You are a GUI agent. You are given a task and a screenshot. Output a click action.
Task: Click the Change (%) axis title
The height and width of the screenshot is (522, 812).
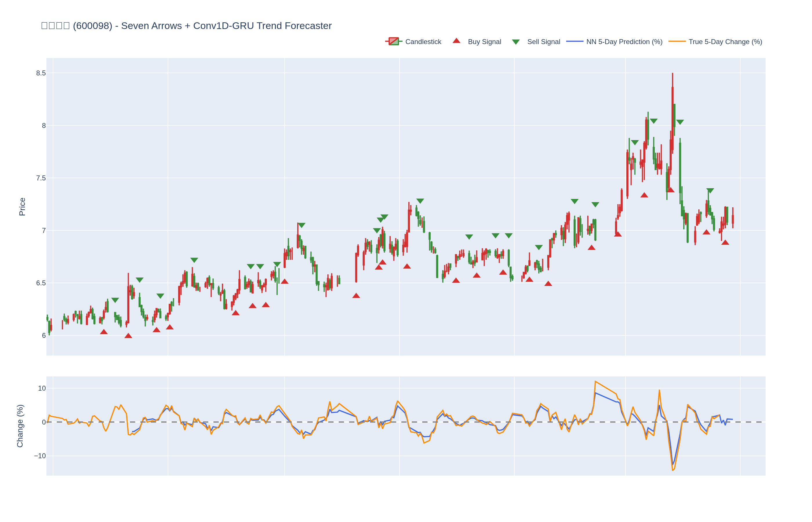(x=20, y=426)
